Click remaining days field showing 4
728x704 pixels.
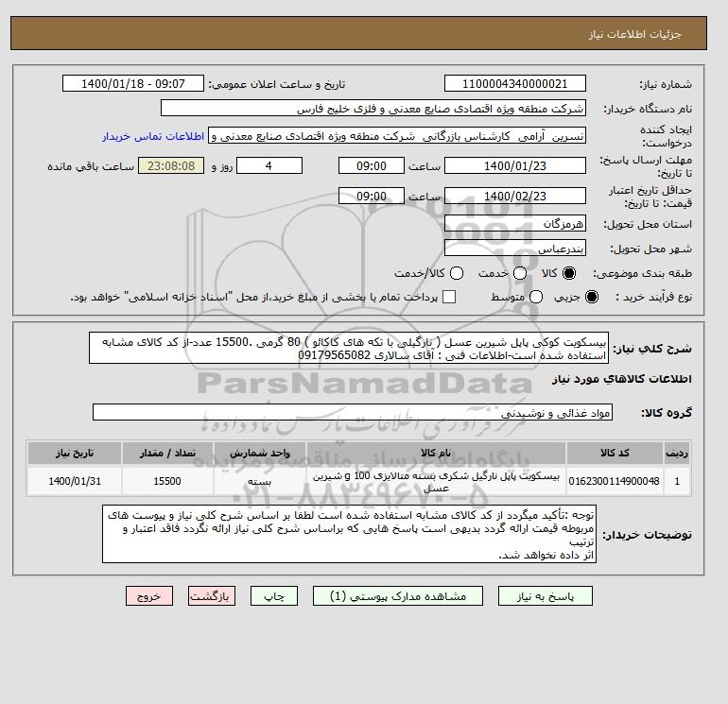tap(269, 165)
